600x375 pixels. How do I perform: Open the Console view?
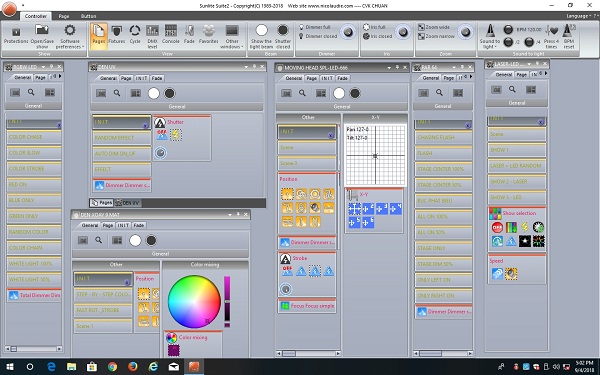tap(171, 35)
